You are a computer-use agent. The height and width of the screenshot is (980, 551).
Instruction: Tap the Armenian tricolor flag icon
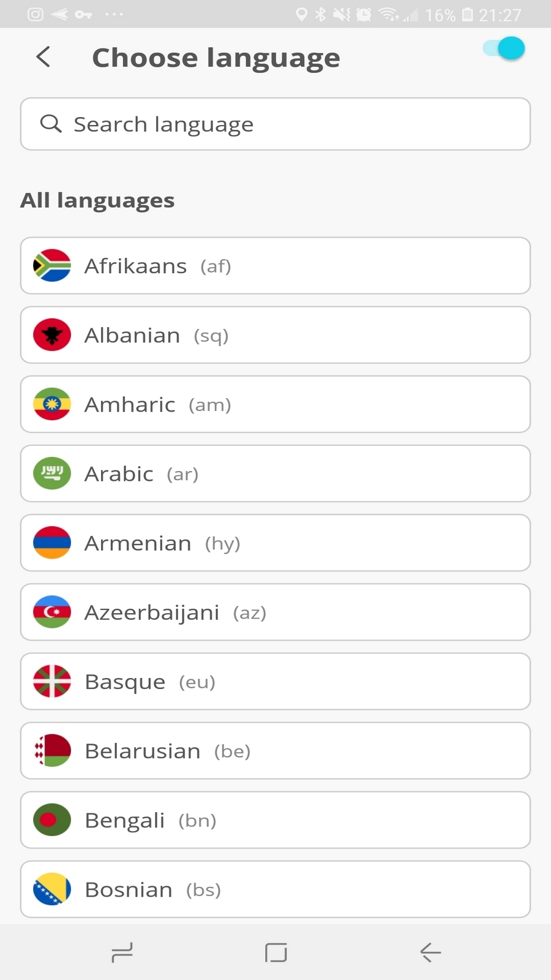pos(52,543)
